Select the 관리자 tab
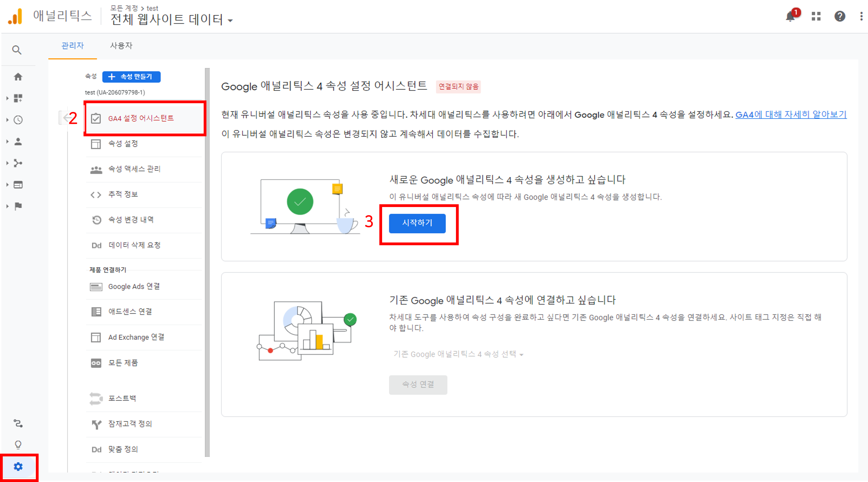 [x=72, y=46]
